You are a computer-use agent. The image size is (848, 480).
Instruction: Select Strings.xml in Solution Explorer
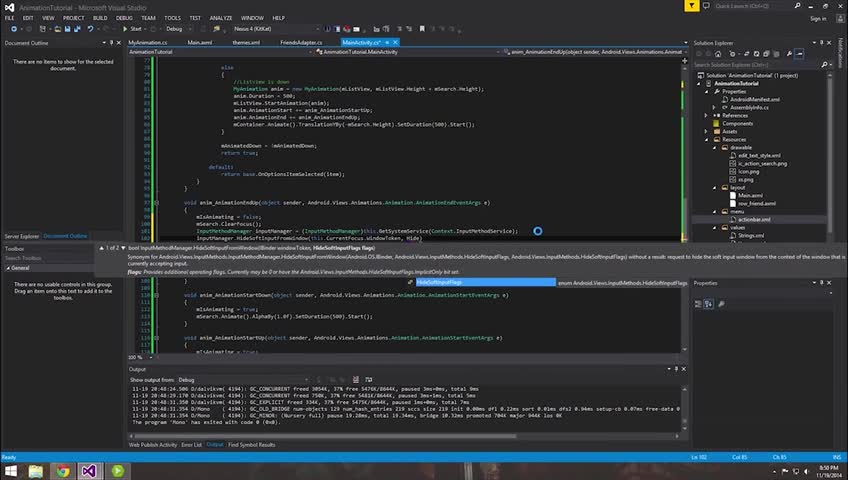click(751, 236)
